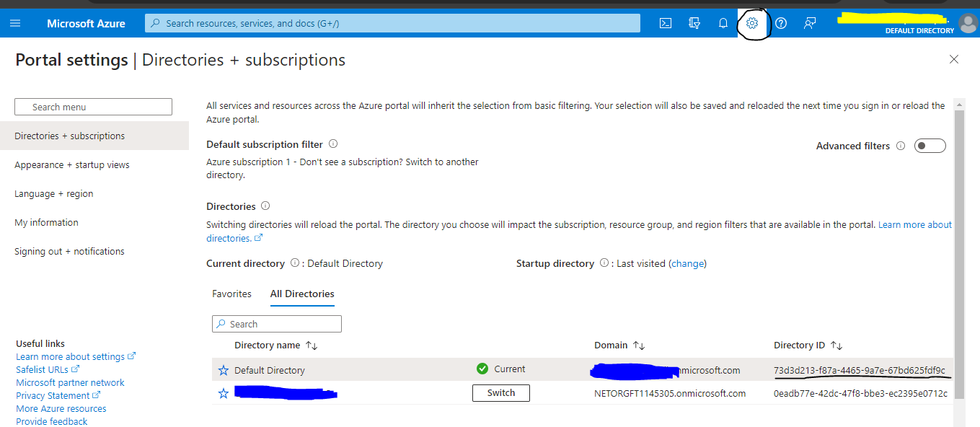This screenshot has height=427, width=980.
Task: Click the notifications bell icon
Action: (723, 22)
